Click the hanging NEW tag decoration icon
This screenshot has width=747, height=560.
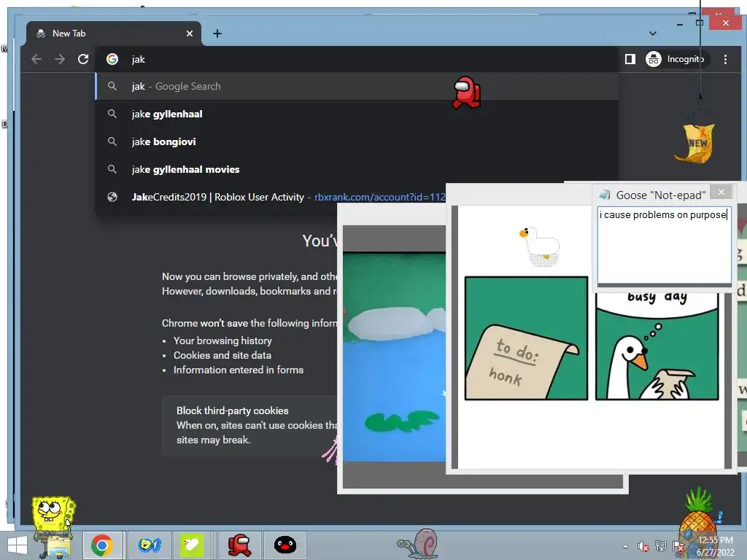pyautogui.click(x=696, y=142)
